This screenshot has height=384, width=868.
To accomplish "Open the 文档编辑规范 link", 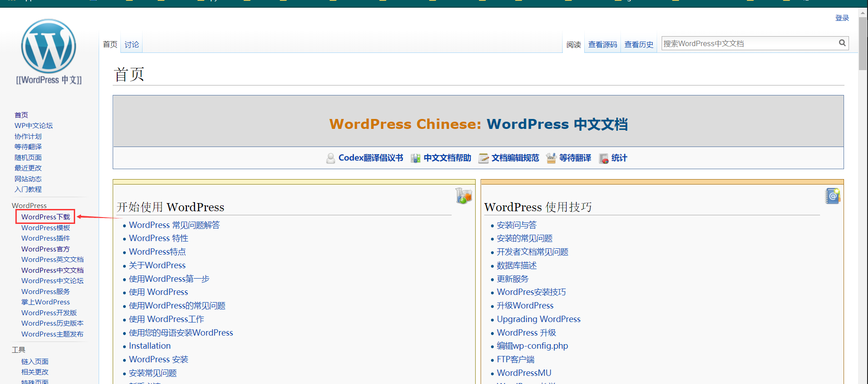I will pyautogui.click(x=515, y=158).
